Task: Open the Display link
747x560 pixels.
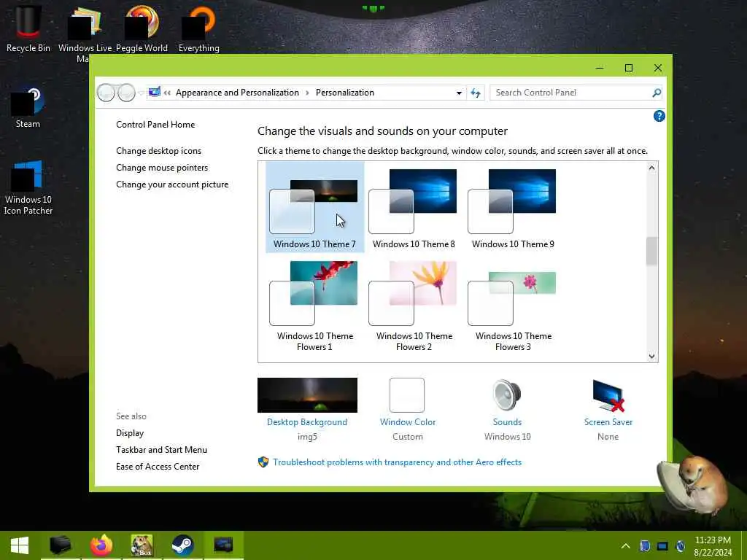Action: click(130, 433)
